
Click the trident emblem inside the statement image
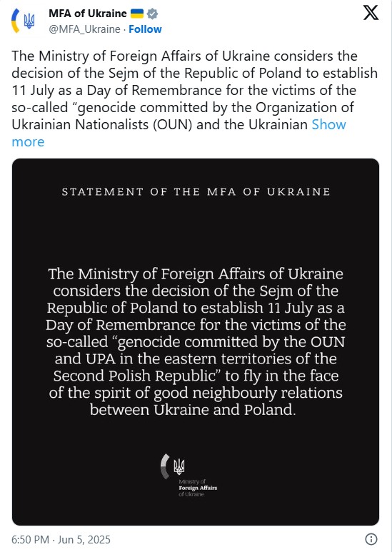click(179, 466)
